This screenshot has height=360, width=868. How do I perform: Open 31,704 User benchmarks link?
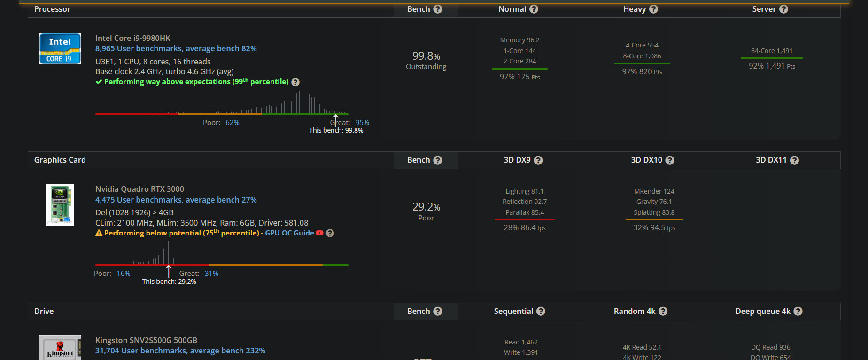(180, 351)
